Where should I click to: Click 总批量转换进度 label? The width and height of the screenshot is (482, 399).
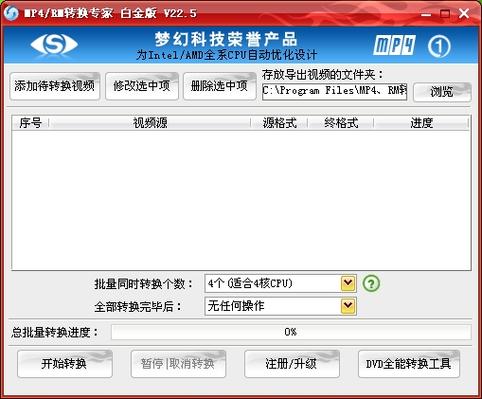(55, 332)
